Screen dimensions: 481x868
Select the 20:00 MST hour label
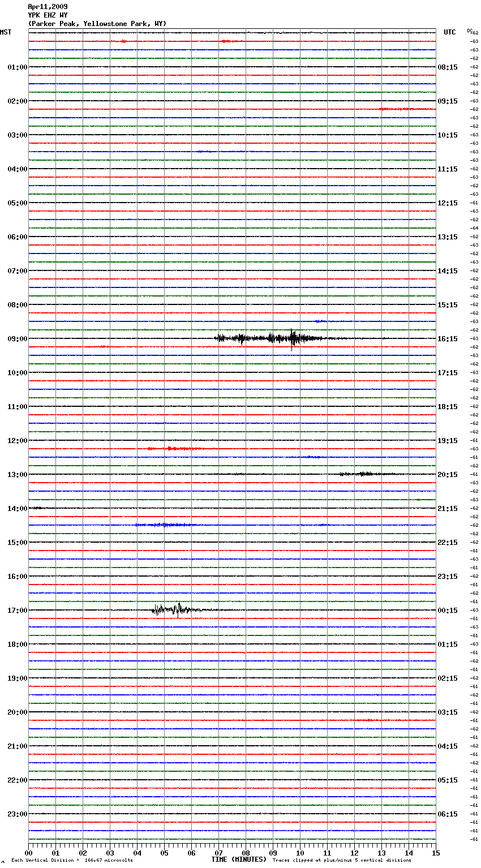click(18, 712)
